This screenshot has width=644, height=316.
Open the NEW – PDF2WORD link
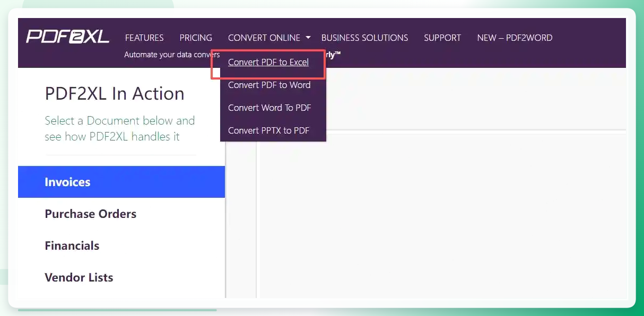coord(515,38)
